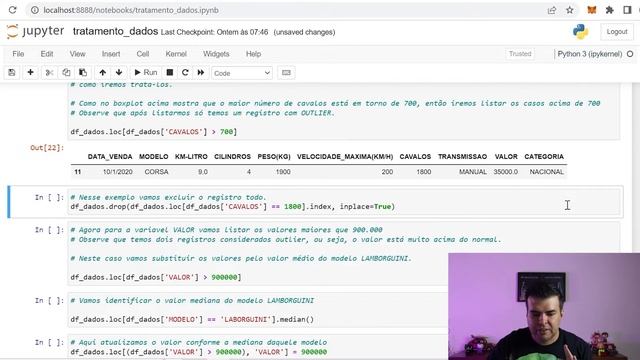Click the CAVALOS column header

click(415, 157)
